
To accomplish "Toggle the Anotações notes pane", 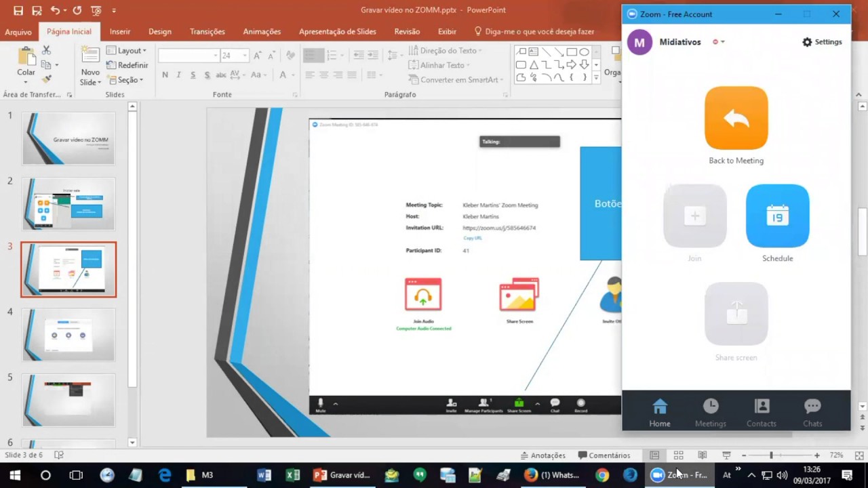I will (x=542, y=455).
